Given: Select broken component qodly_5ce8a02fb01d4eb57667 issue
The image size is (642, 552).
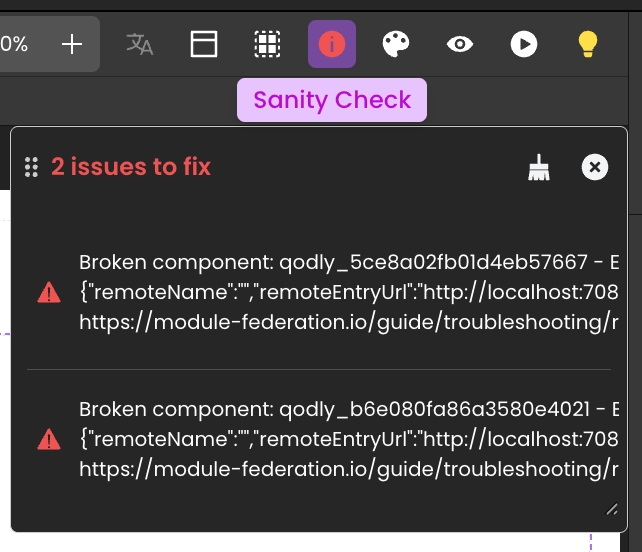Looking at the screenshot, I should coord(340,293).
